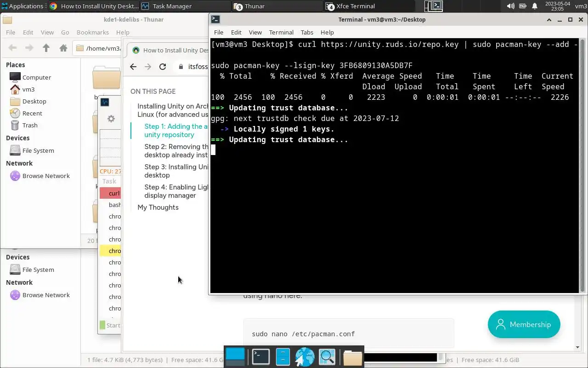The image size is (588, 368).
Task: Open the Applications menu in the top panel
Action: pos(23,6)
